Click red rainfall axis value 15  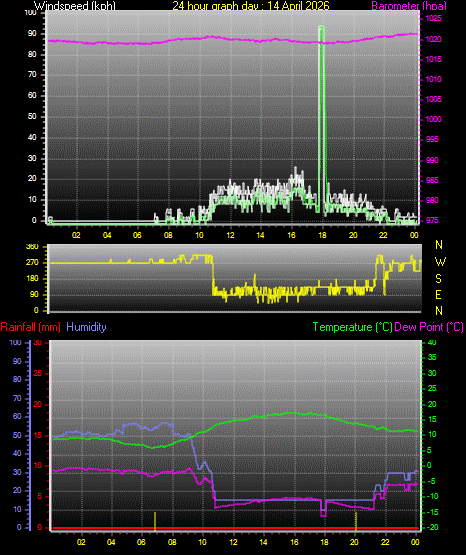pos(38,435)
